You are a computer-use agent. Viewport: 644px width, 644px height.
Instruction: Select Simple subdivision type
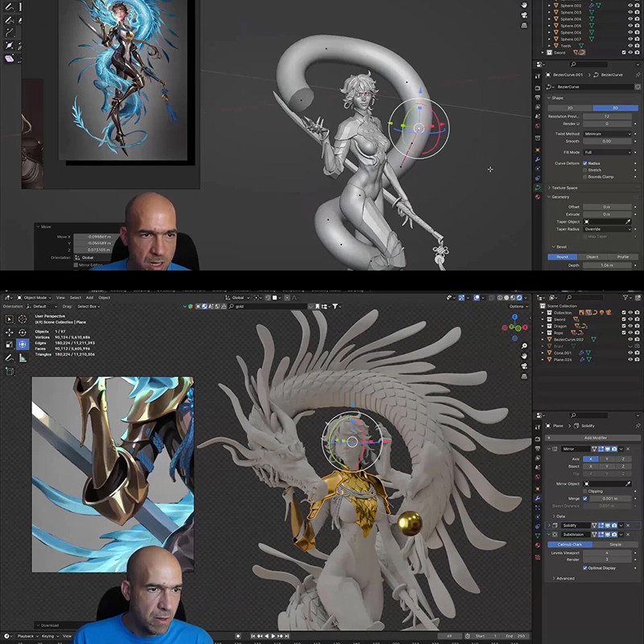point(615,544)
